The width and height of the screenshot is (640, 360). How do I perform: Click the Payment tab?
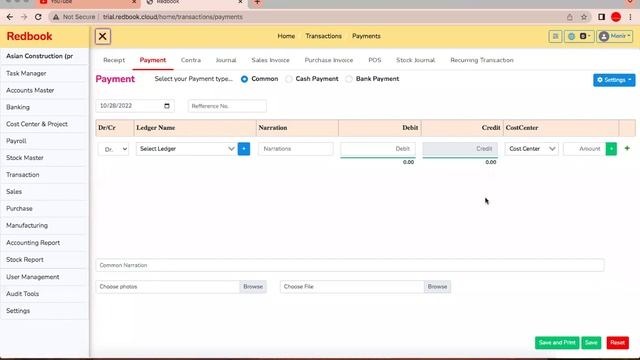pos(153,60)
